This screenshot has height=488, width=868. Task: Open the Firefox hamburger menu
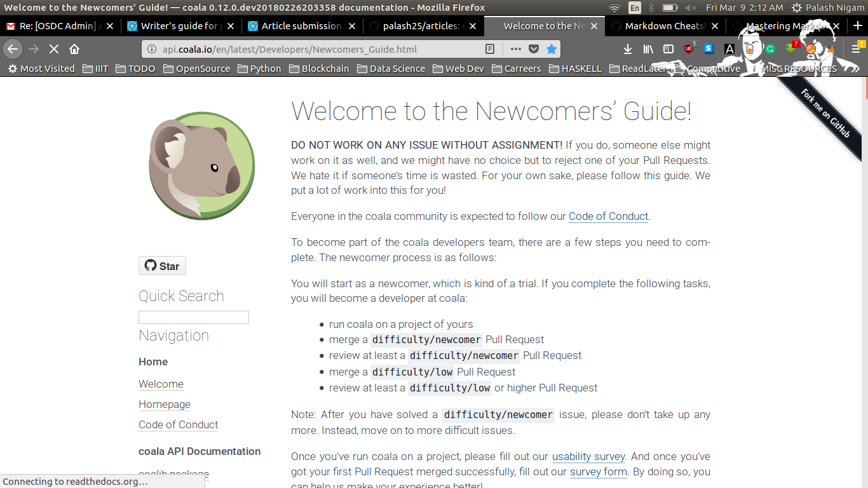[x=855, y=48]
